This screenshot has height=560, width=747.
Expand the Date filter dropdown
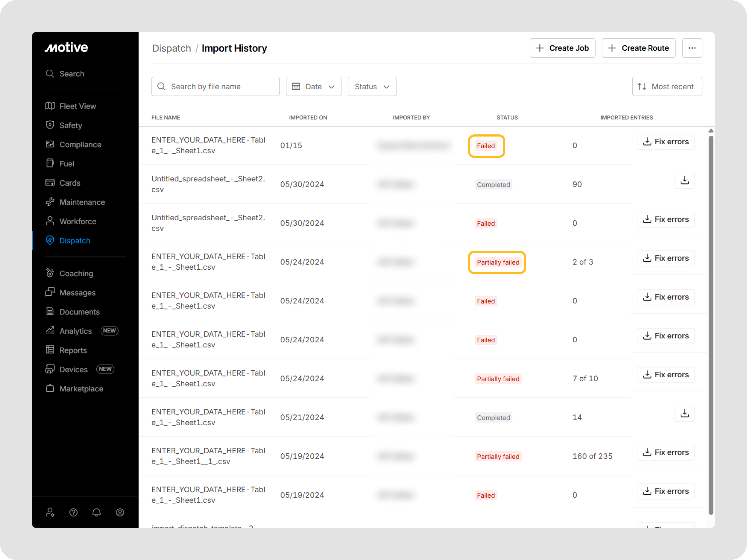(x=313, y=87)
